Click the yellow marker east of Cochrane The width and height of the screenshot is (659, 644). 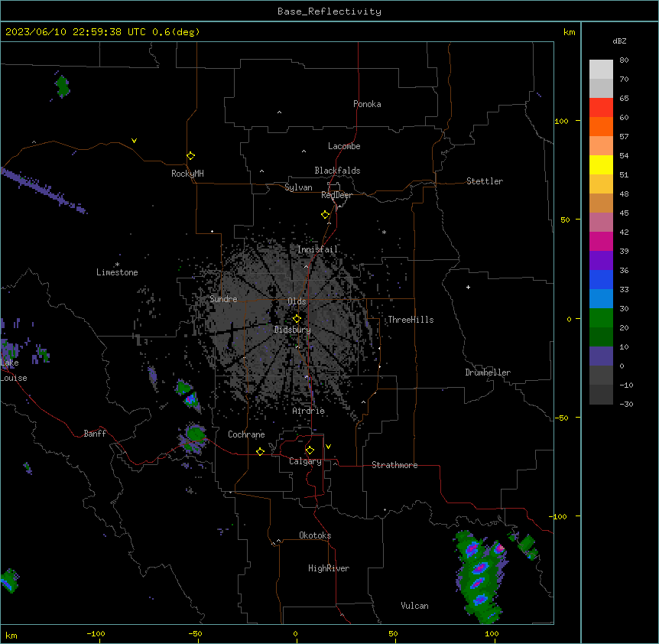tap(260, 451)
